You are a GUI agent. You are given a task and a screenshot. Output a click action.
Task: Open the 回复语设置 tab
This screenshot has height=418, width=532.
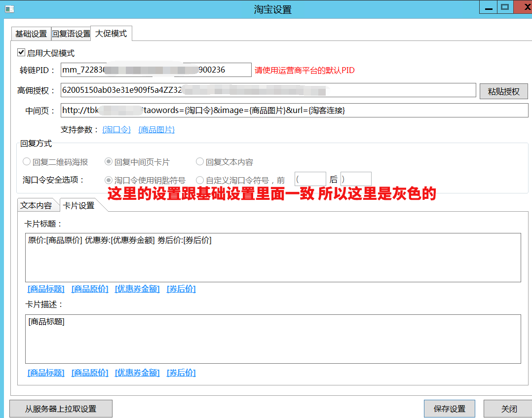coord(71,34)
